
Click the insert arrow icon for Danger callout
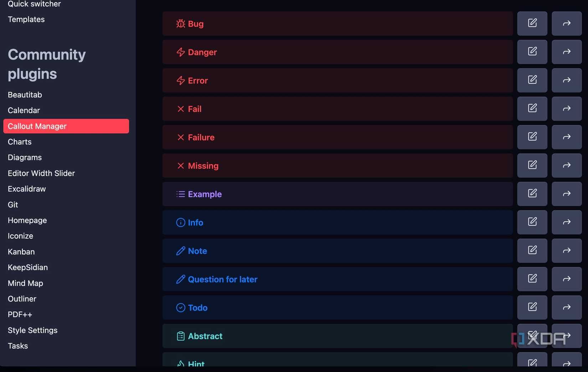(567, 52)
